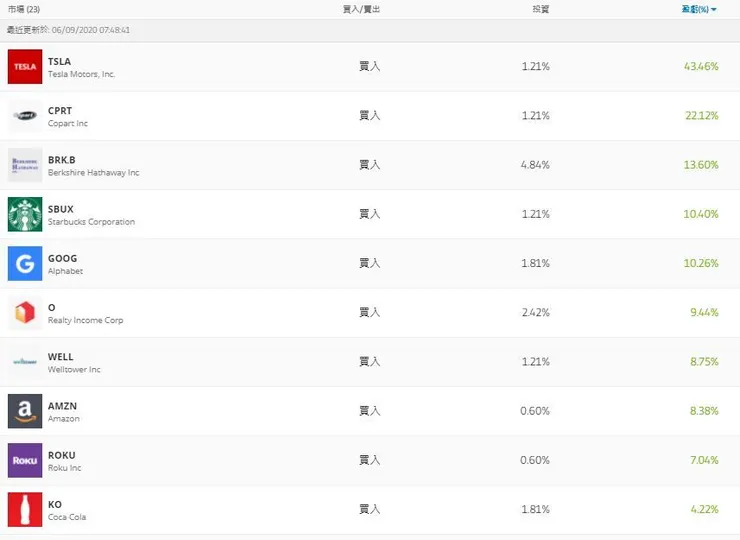Select the Welltower logo icon
The width and height of the screenshot is (740, 540).
25,362
